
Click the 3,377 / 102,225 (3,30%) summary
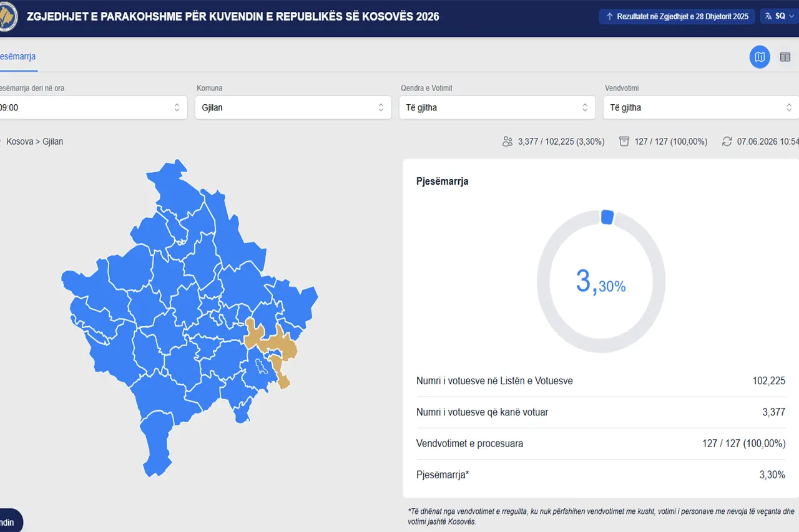click(561, 142)
